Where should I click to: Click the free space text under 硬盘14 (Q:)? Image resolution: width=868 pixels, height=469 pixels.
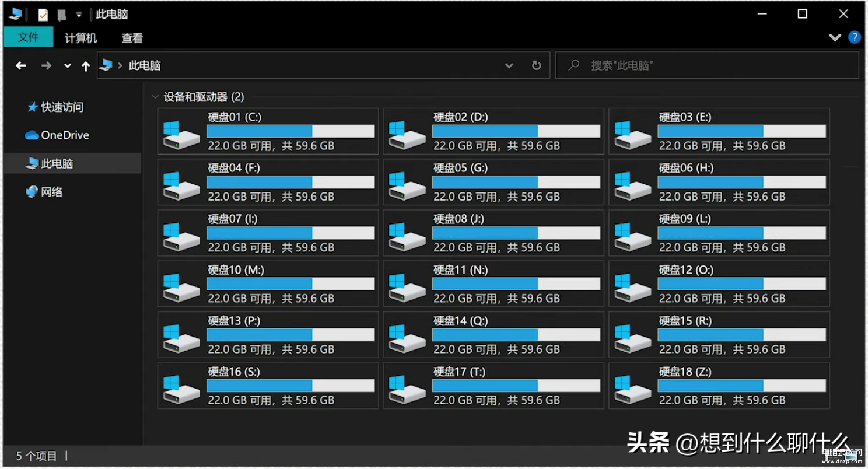tap(497, 349)
